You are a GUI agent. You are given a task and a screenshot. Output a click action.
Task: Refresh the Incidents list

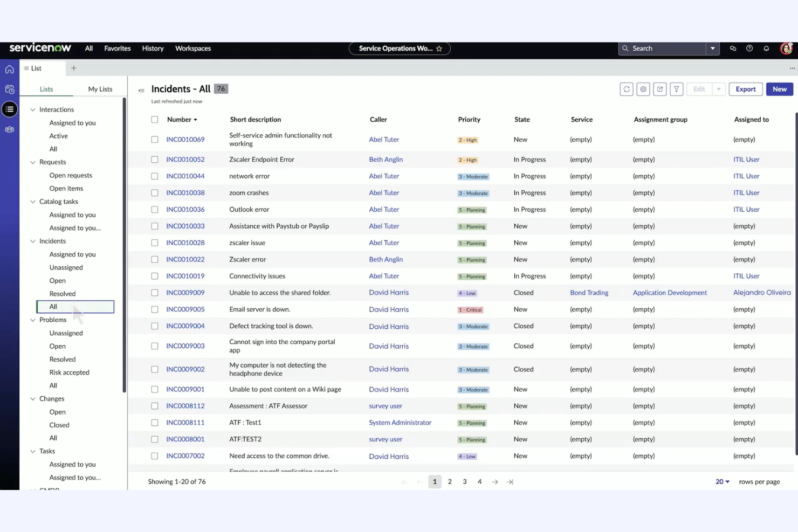[x=626, y=89]
